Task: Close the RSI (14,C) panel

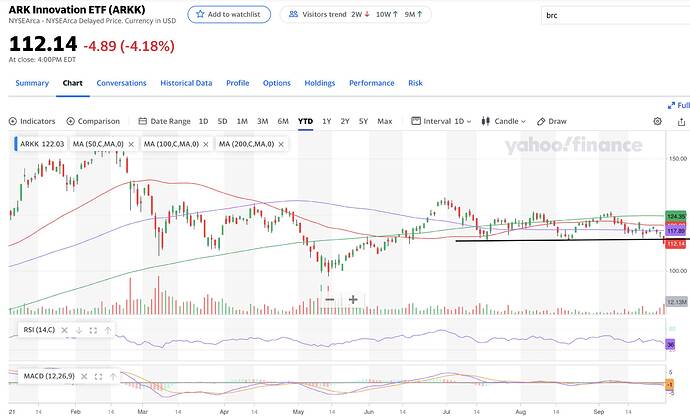Action: point(64,330)
